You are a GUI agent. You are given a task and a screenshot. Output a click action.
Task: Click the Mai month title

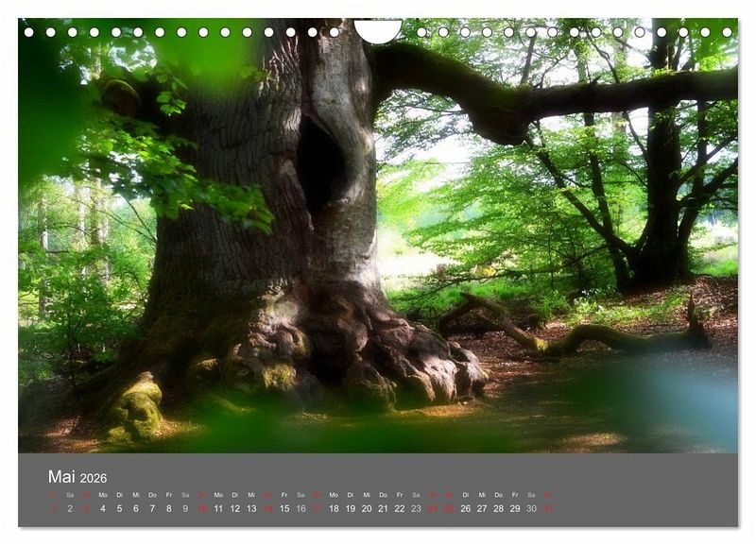click(61, 477)
